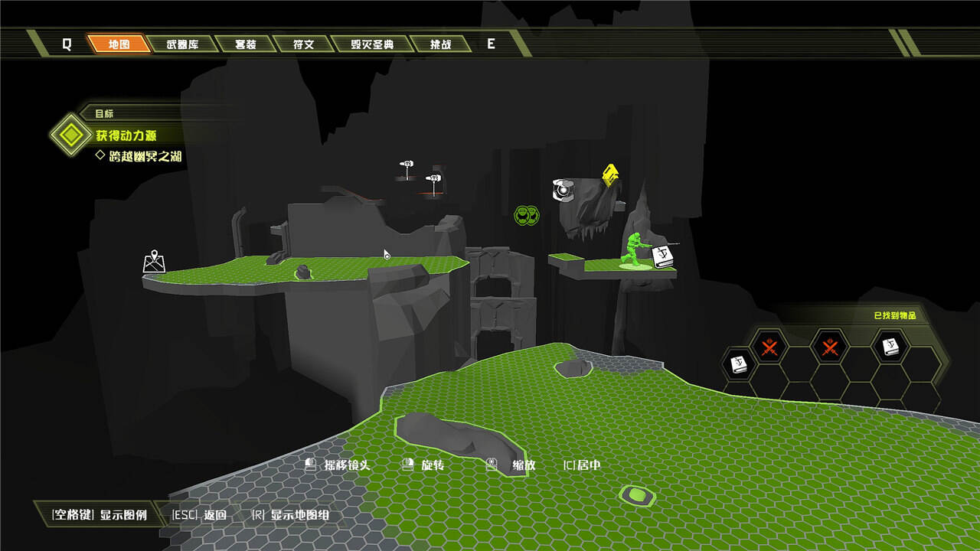Click the 显示图例 legend button
Image resolution: width=980 pixels, height=551 pixels.
99,514
